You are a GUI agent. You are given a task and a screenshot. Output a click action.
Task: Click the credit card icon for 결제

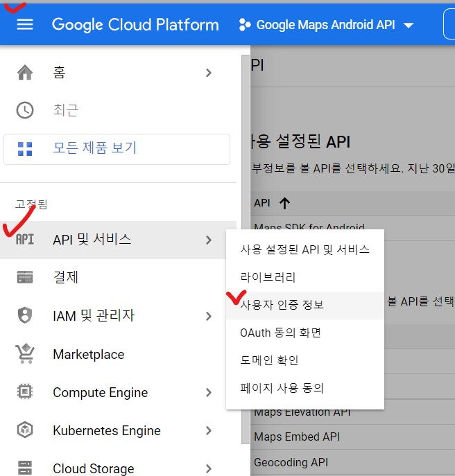[x=25, y=277]
